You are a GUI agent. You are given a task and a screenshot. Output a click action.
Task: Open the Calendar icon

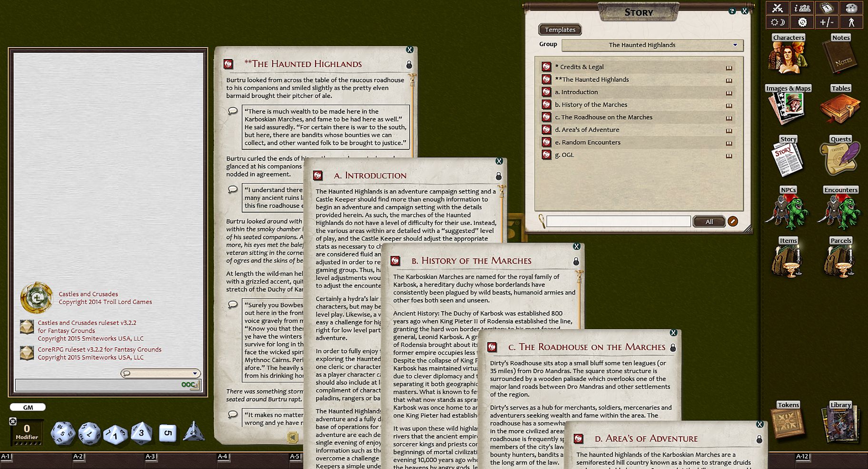point(827,8)
